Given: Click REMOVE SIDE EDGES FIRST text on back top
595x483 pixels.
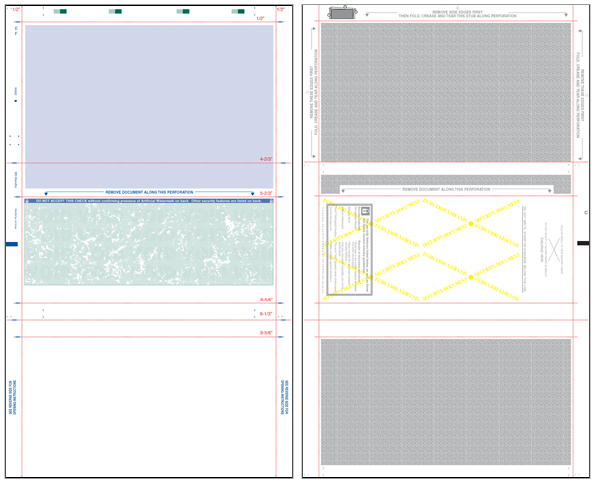Looking at the screenshot, I should [457, 12].
